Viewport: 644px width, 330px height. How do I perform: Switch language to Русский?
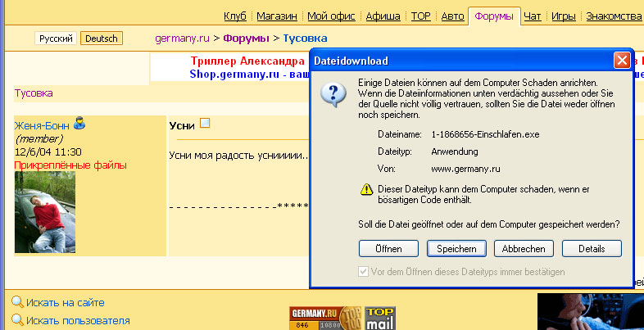click(x=56, y=38)
